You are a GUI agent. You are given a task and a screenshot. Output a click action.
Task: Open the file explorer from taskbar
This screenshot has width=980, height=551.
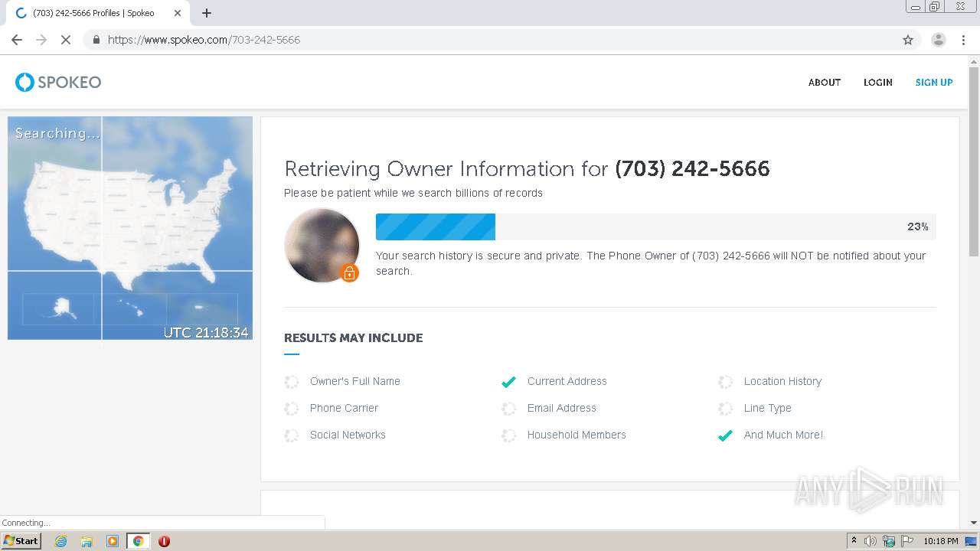(87, 541)
